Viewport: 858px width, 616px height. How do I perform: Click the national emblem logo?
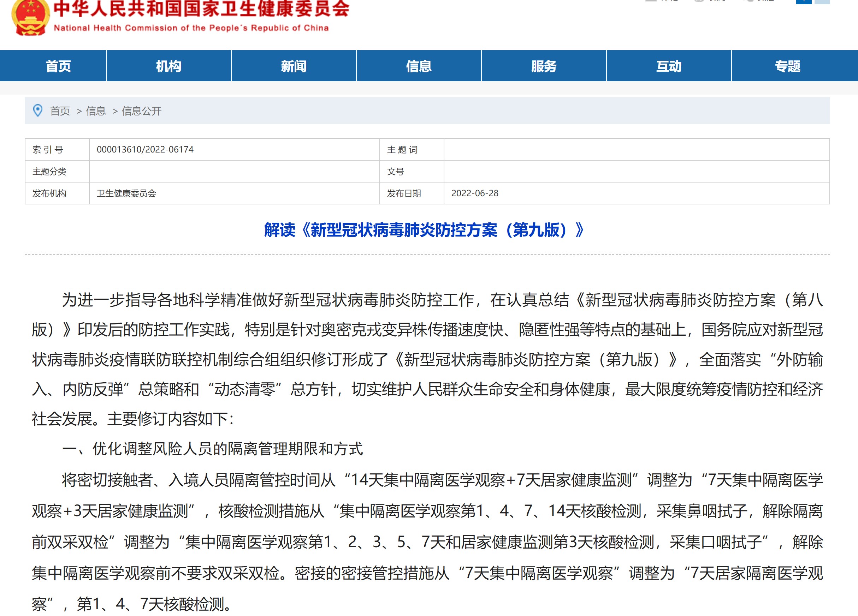[x=30, y=17]
